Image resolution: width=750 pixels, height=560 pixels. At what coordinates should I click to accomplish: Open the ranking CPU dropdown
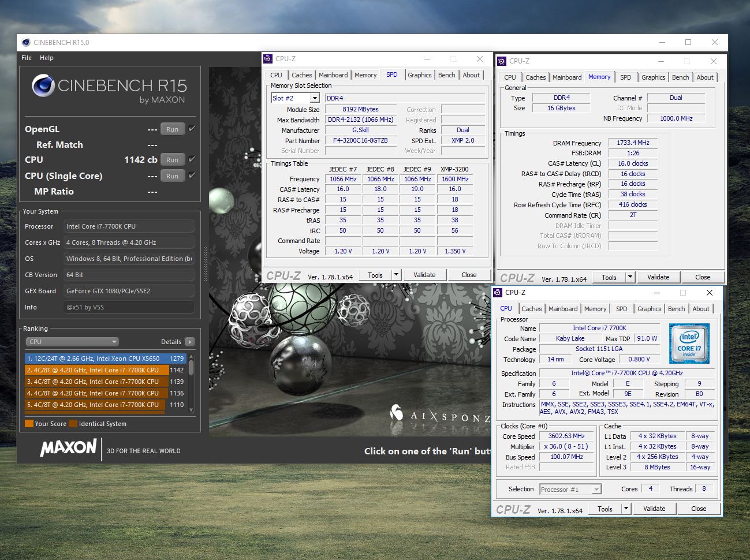click(x=72, y=342)
